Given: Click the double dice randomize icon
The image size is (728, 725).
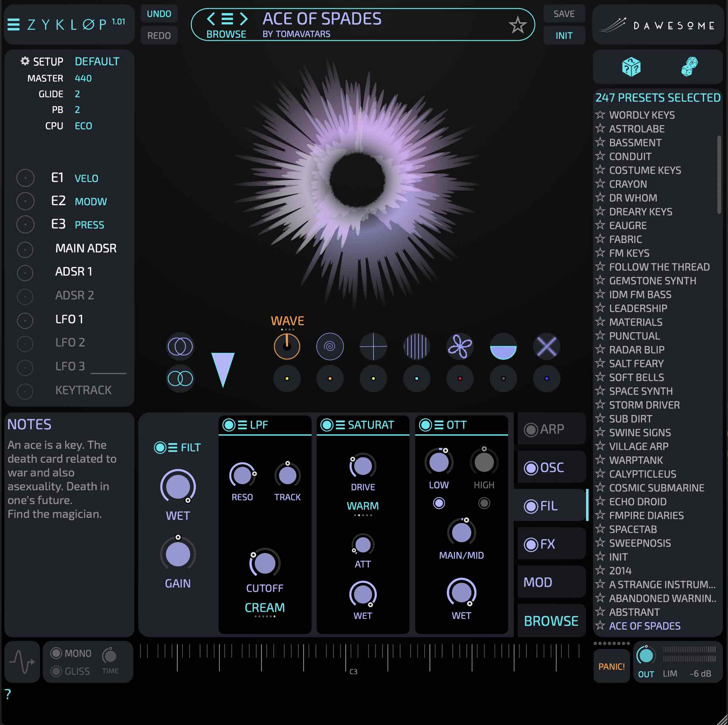Looking at the screenshot, I should point(689,67).
